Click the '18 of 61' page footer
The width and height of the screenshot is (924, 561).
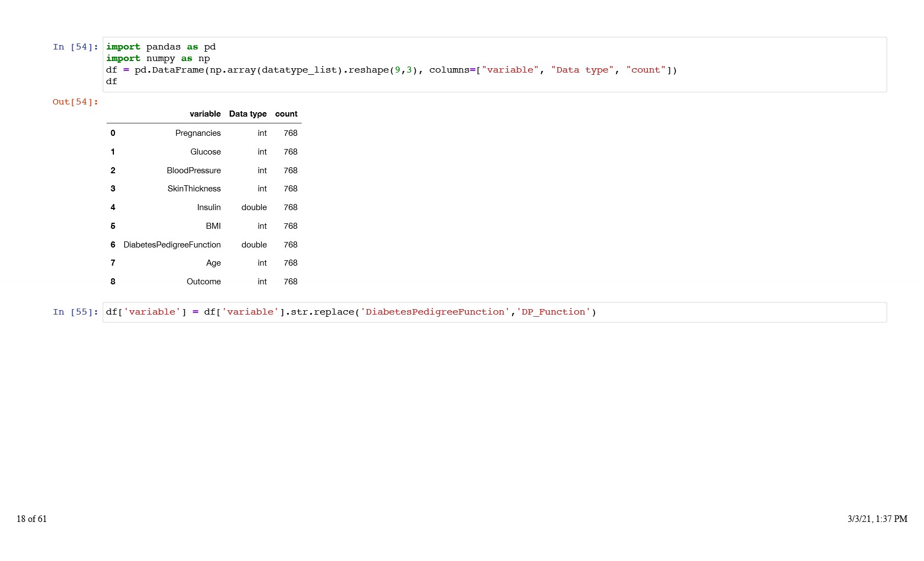[x=32, y=519]
